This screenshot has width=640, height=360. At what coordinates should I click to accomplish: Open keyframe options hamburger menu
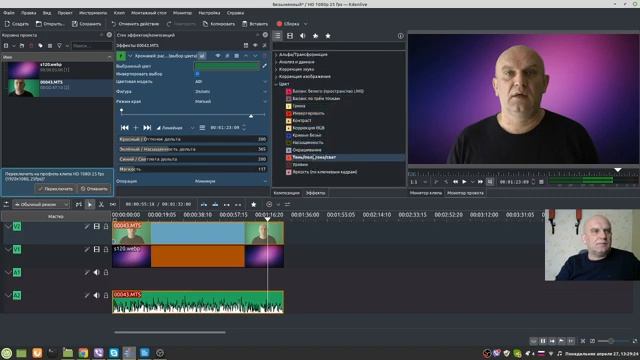[202, 128]
